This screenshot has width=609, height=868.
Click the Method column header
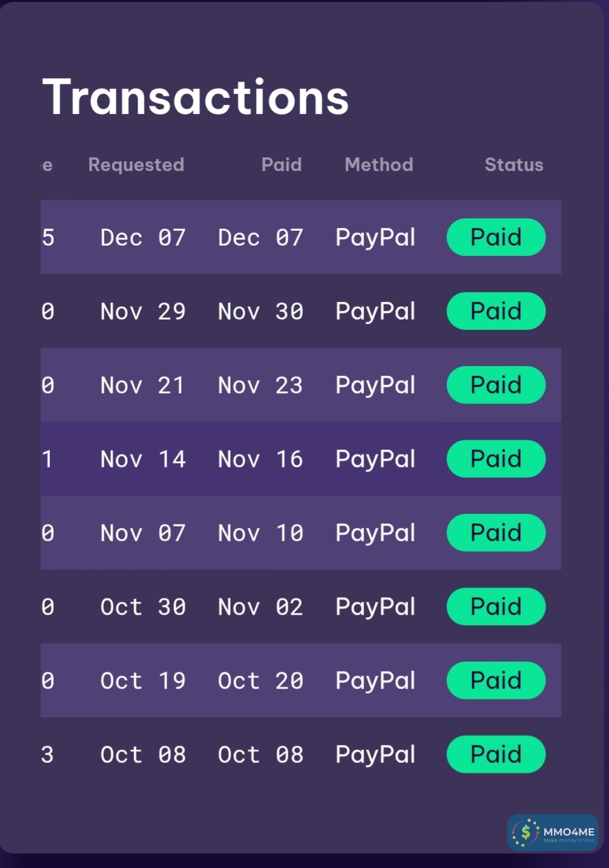[x=379, y=165]
